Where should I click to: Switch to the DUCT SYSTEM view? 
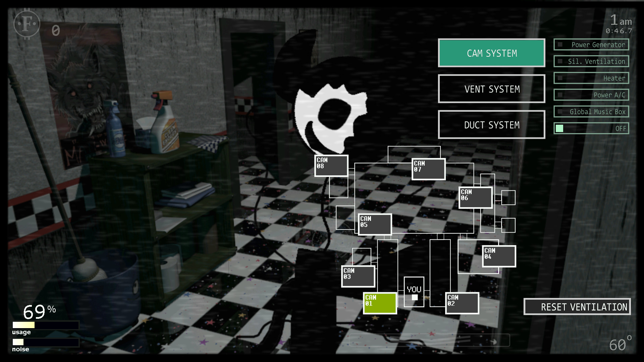point(492,125)
